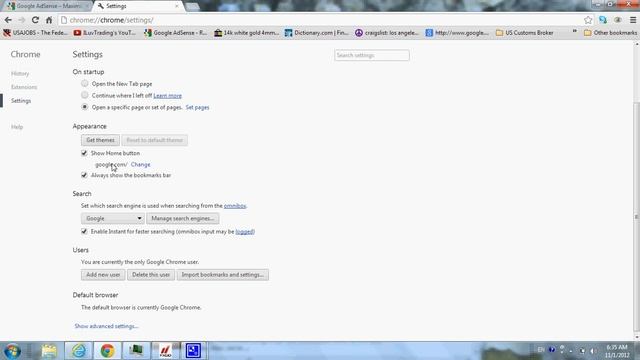Click the blue square taskbar application icon
The image size is (640, 360).
pos(193,351)
